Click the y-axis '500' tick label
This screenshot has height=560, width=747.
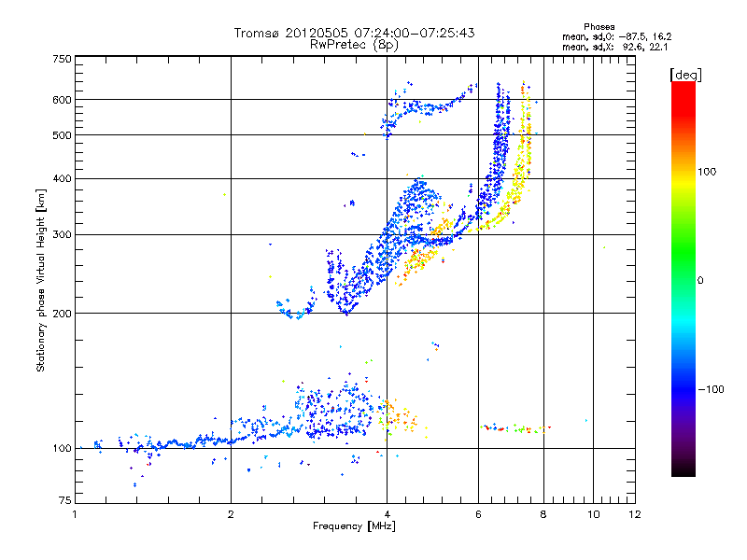pos(63,135)
